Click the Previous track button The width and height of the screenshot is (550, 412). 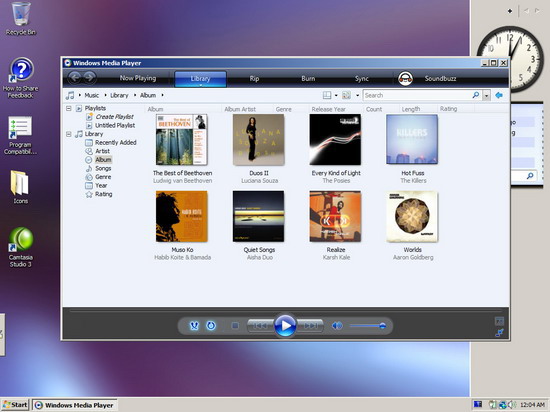260,326
